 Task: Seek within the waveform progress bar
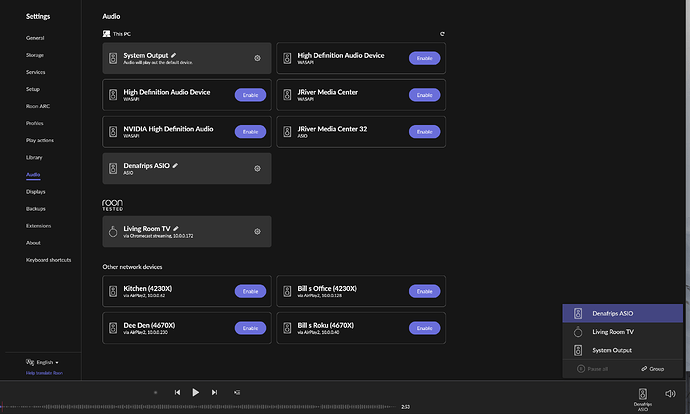point(198,407)
